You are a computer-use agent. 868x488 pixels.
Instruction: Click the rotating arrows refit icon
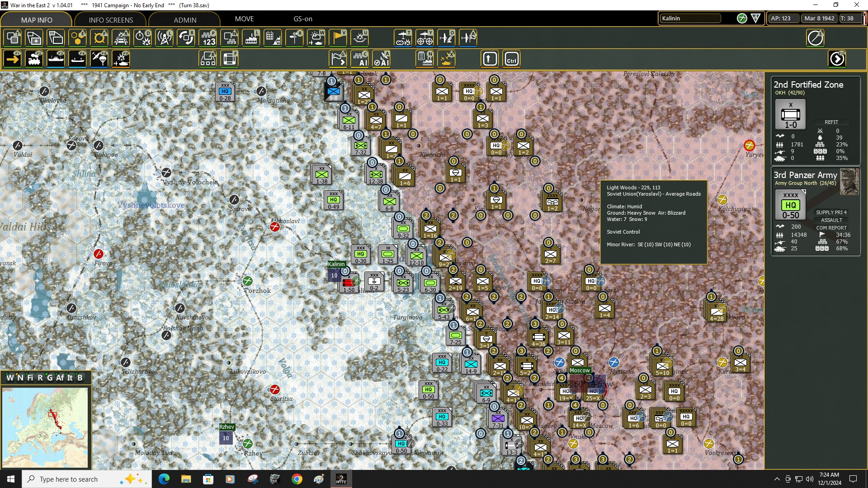click(x=186, y=38)
